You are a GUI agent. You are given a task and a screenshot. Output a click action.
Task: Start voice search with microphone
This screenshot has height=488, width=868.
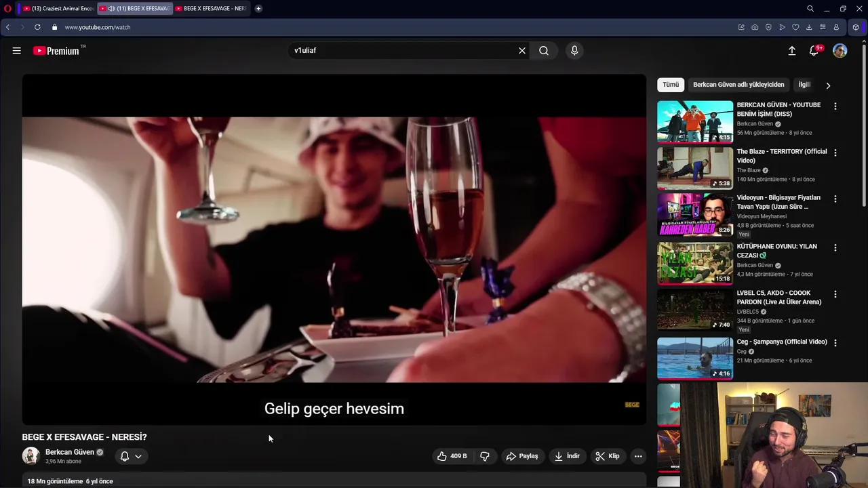(x=574, y=51)
